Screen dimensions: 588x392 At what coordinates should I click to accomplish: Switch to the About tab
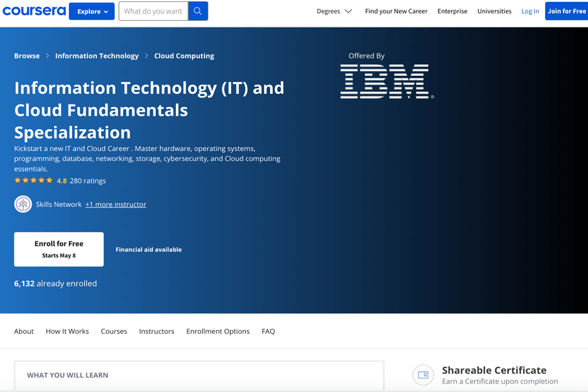click(x=24, y=331)
